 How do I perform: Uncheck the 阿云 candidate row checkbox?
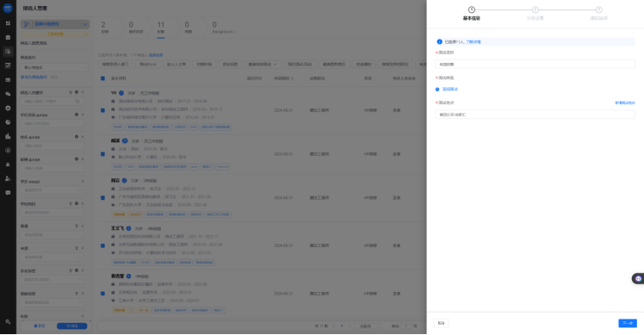[x=102, y=198]
